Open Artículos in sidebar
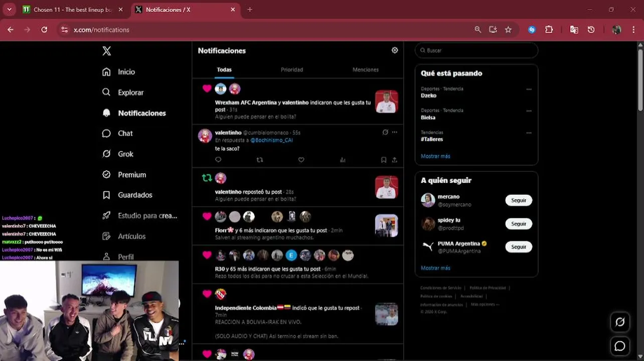The width and height of the screenshot is (644, 361). 124,236
